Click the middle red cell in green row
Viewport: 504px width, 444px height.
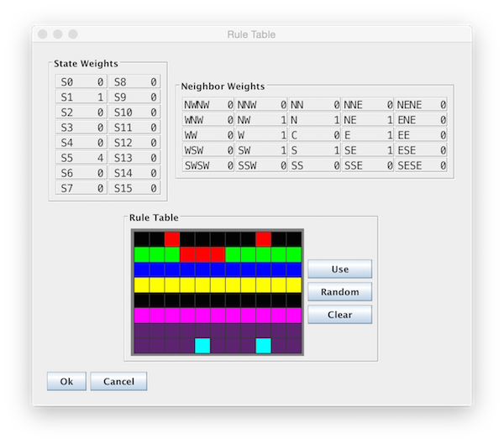point(202,254)
